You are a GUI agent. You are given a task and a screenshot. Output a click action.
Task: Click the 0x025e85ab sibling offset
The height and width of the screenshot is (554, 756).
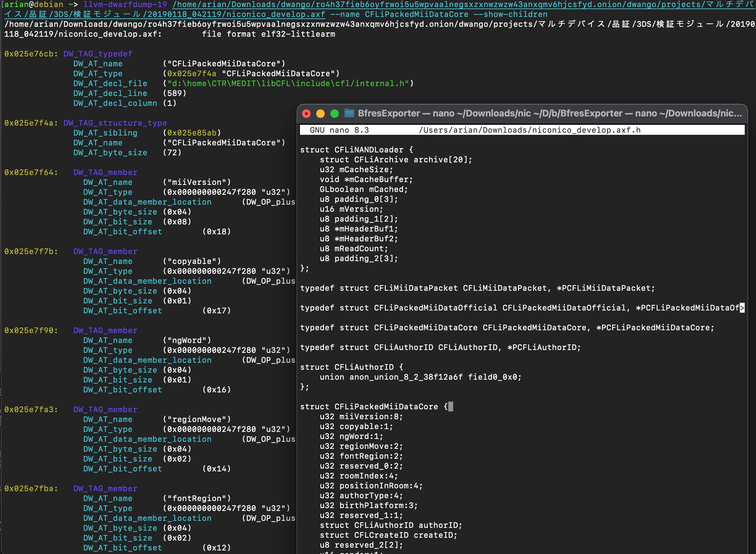(192, 133)
